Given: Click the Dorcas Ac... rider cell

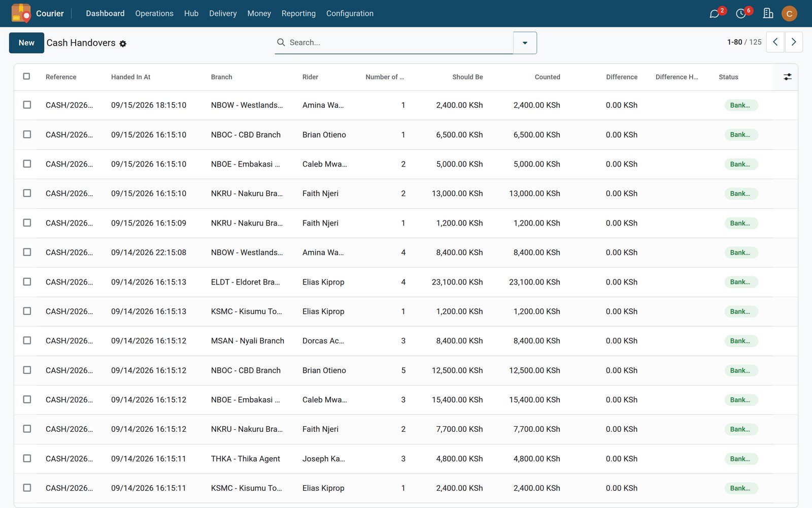Looking at the screenshot, I should click(x=323, y=341).
